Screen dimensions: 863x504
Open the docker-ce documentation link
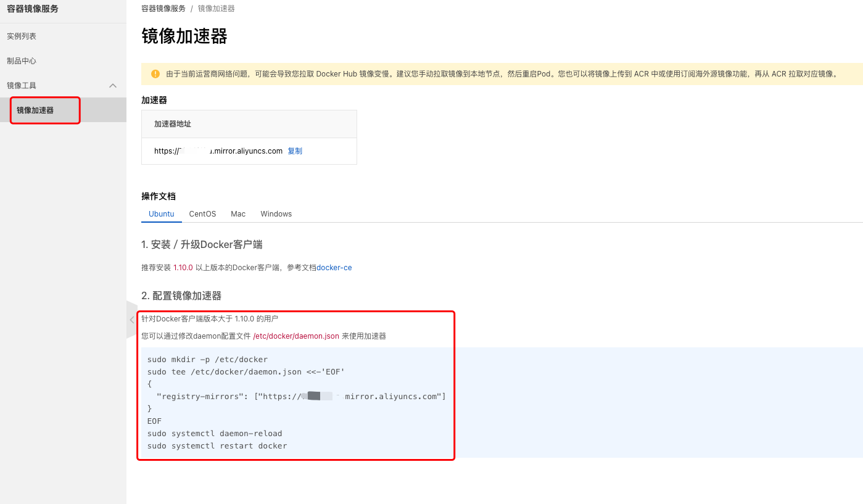tap(334, 268)
